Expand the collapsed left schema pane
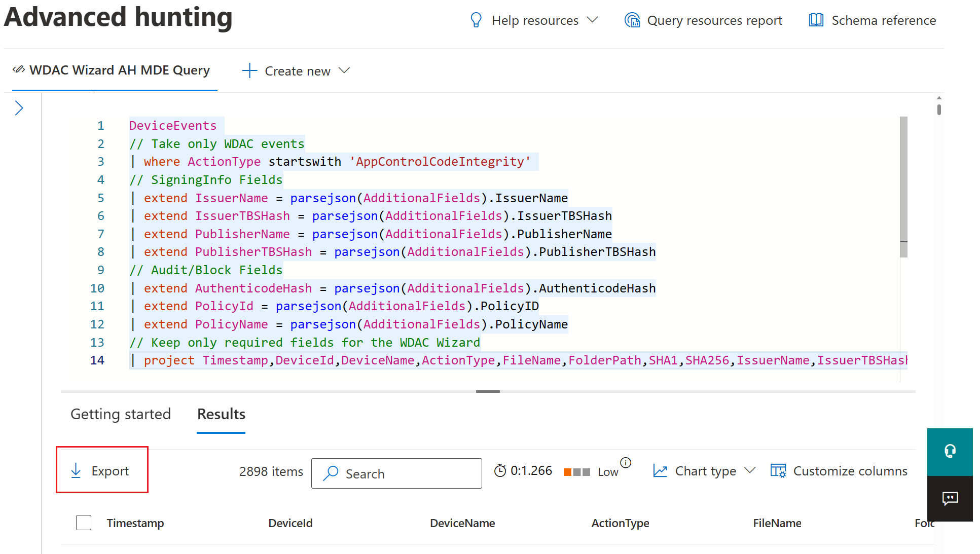Viewport: 980px width, 554px height. tap(19, 108)
